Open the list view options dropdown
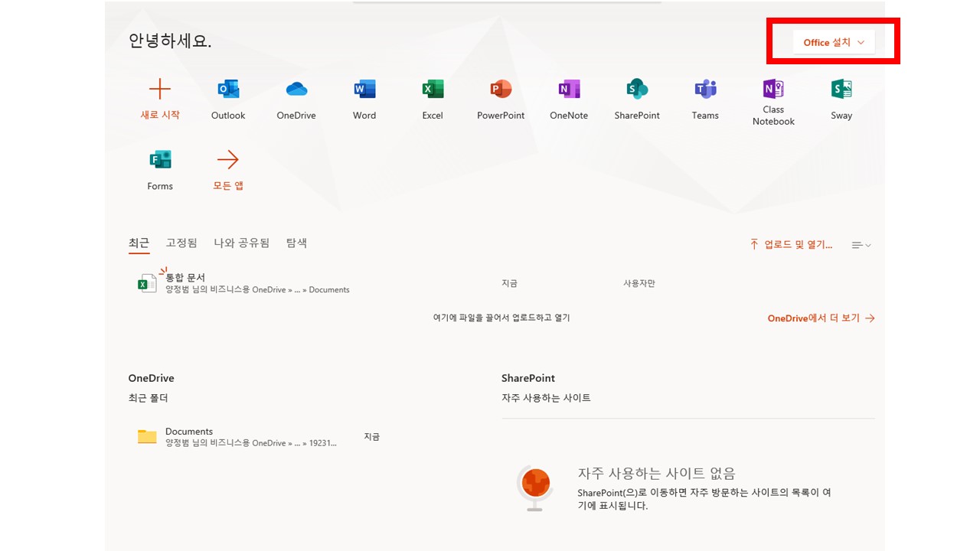980x551 pixels. pos(861,245)
